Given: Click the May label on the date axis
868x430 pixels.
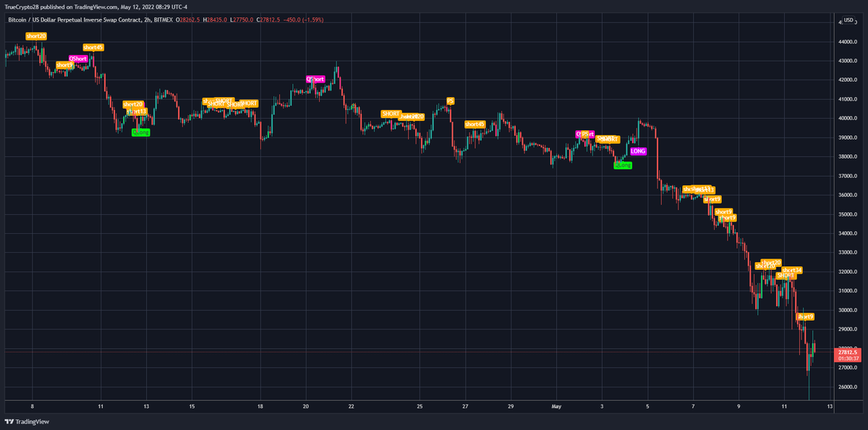Looking at the screenshot, I should tap(556, 407).
